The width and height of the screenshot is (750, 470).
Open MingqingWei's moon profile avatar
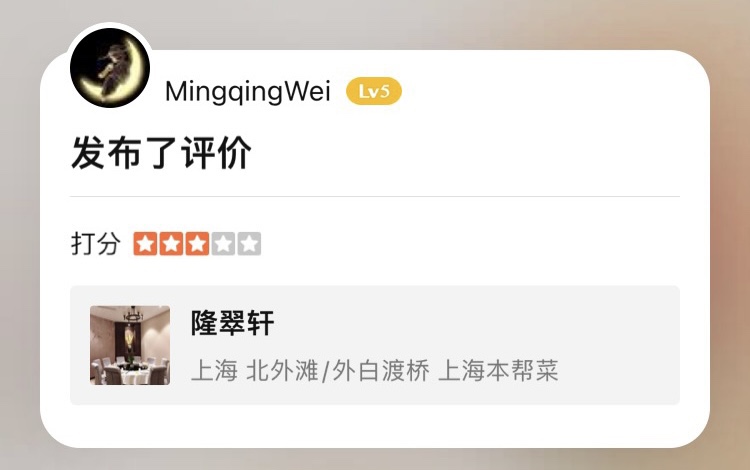(x=110, y=68)
